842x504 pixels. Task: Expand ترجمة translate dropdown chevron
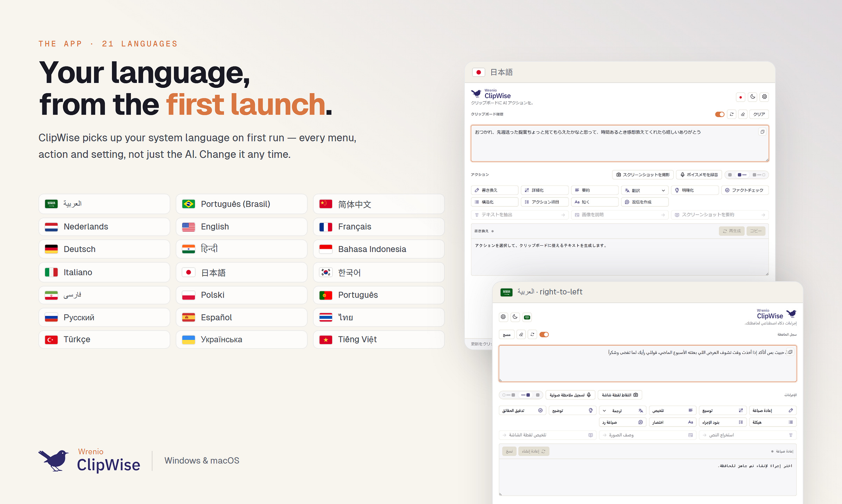tap(604, 411)
